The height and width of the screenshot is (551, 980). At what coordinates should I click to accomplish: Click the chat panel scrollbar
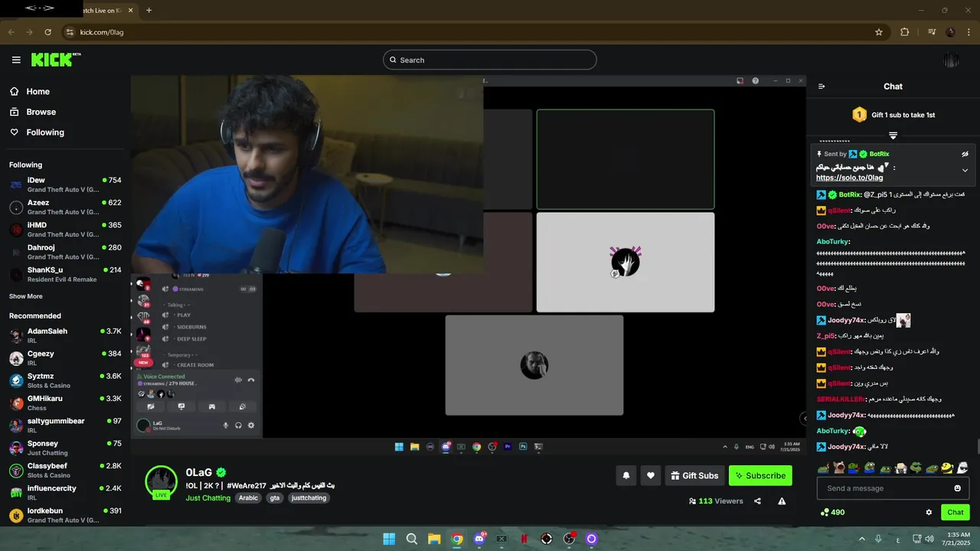[977, 446]
